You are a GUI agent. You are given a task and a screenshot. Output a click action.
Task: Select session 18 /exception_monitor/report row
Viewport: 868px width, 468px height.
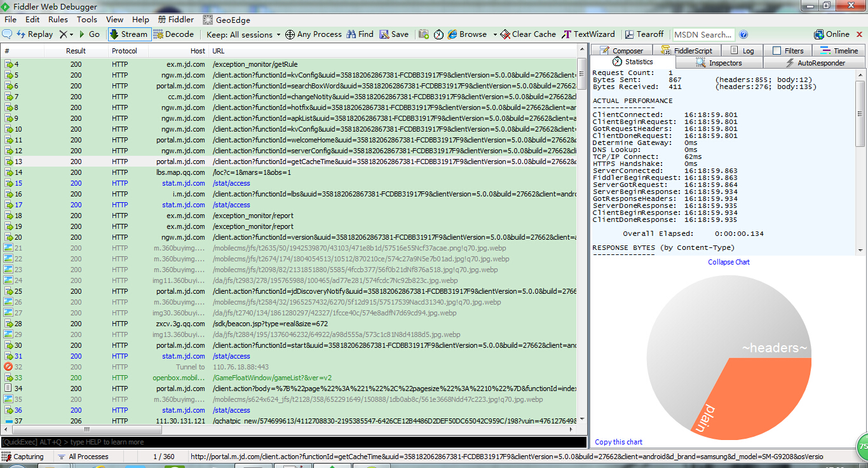point(289,216)
